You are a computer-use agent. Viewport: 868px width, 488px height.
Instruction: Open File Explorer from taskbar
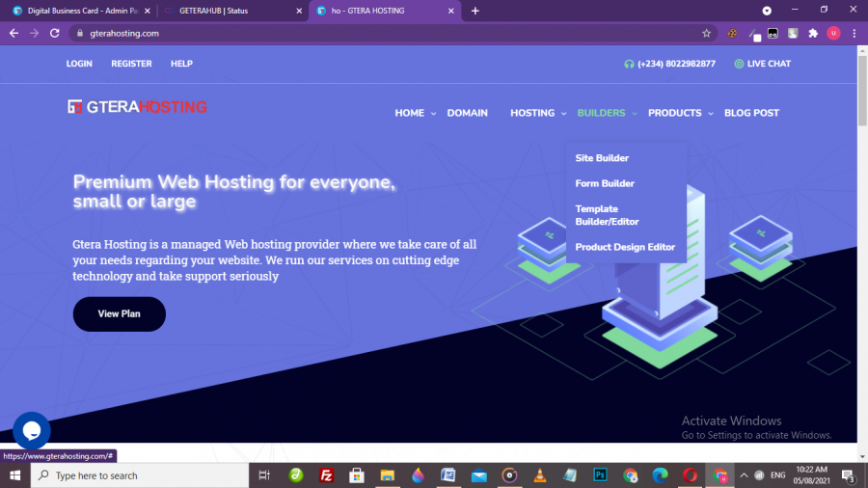click(387, 475)
